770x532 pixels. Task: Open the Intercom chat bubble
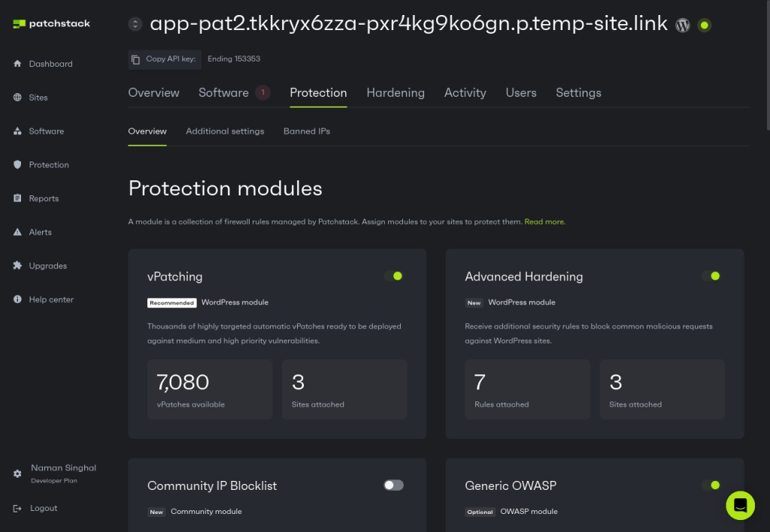pyautogui.click(x=740, y=506)
